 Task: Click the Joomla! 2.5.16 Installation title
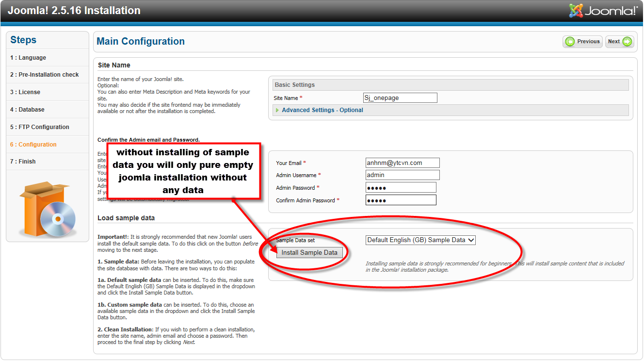[x=74, y=10]
